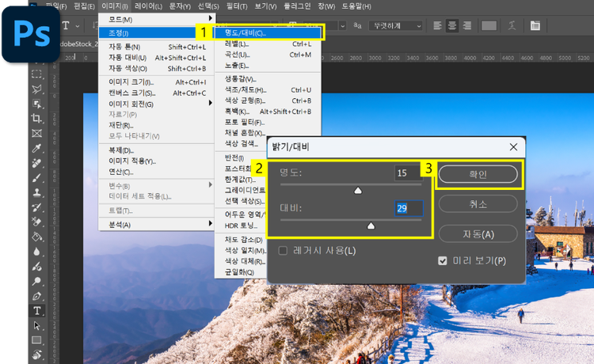Viewport: 594px width, 364px height.
Task: Select the Path Selection tool
Action: 36,326
